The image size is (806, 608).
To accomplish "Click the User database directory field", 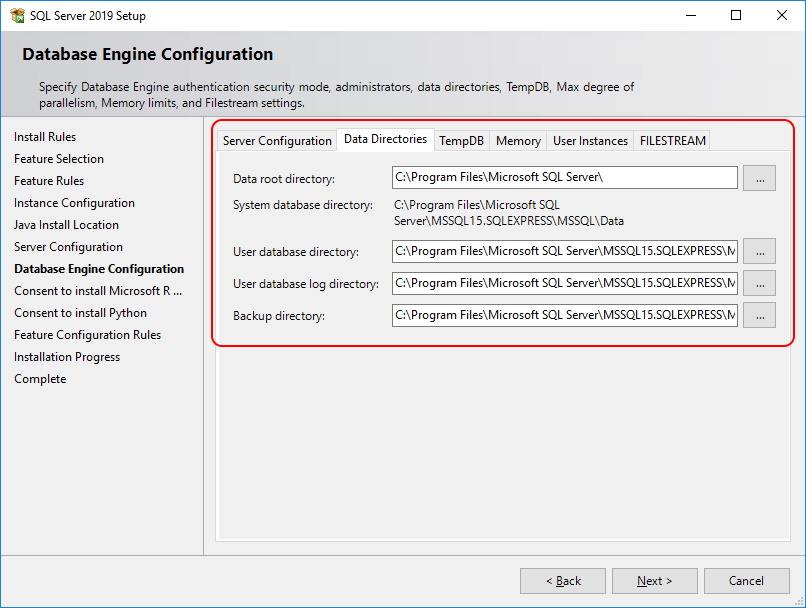I will coord(564,251).
